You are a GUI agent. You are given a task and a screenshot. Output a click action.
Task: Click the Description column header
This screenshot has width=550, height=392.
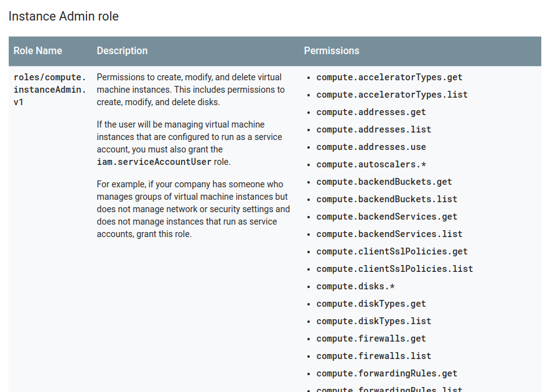pos(122,50)
